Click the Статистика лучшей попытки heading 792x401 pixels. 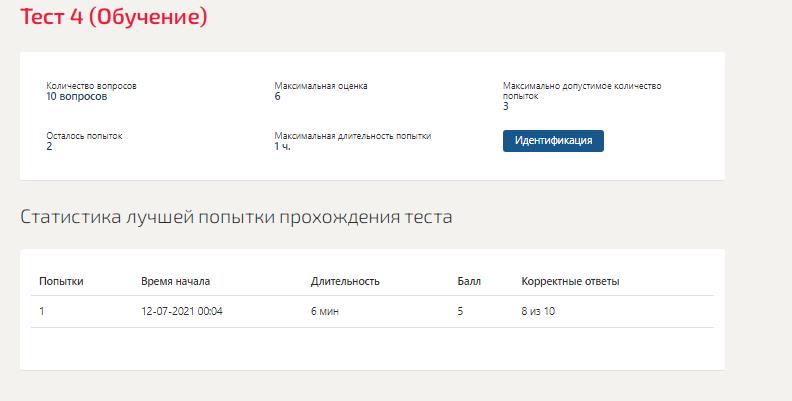click(x=236, y=217)
